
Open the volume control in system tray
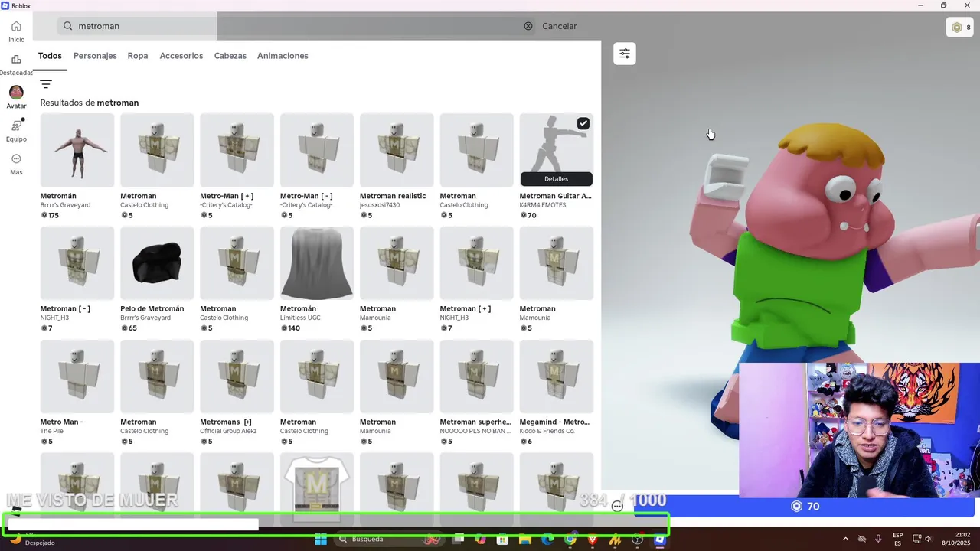click(928, 539)
